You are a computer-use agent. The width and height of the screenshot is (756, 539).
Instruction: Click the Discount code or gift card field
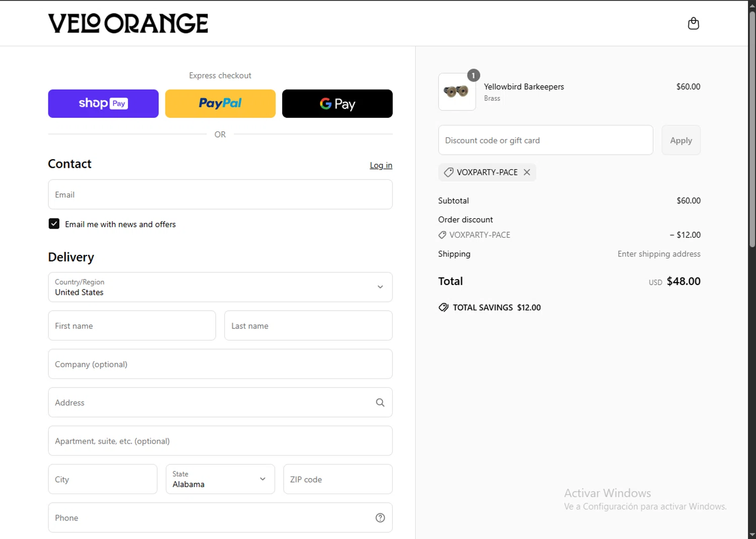(x=546, y=140)
